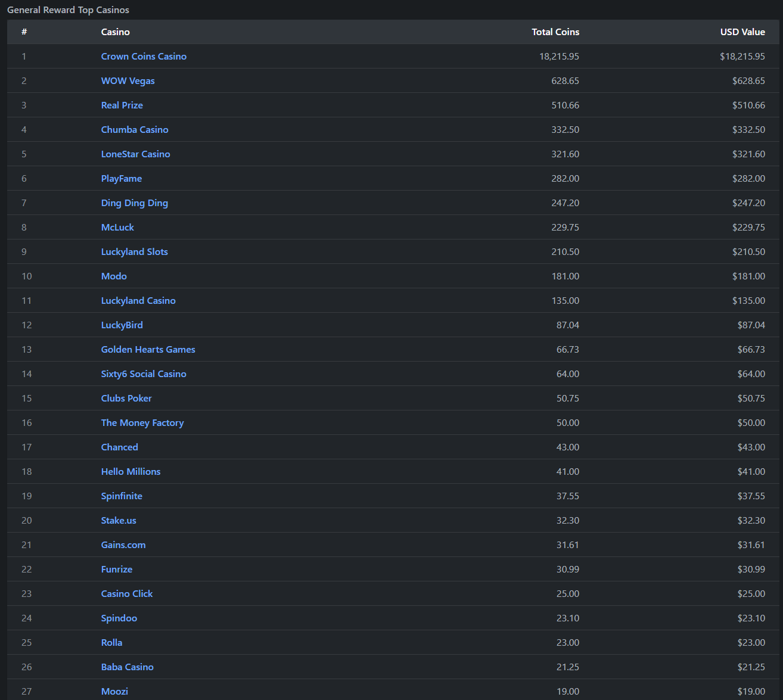Select the $135.00 USD value cell
The width and height of the screenshot is (783, 700).
(748, 300)
